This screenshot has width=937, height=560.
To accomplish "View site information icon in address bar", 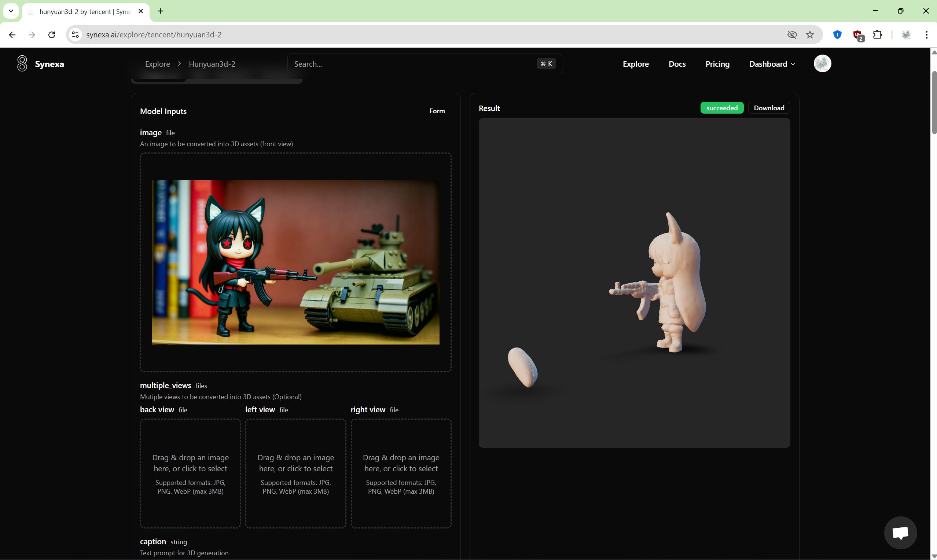I will coord(75,35).
